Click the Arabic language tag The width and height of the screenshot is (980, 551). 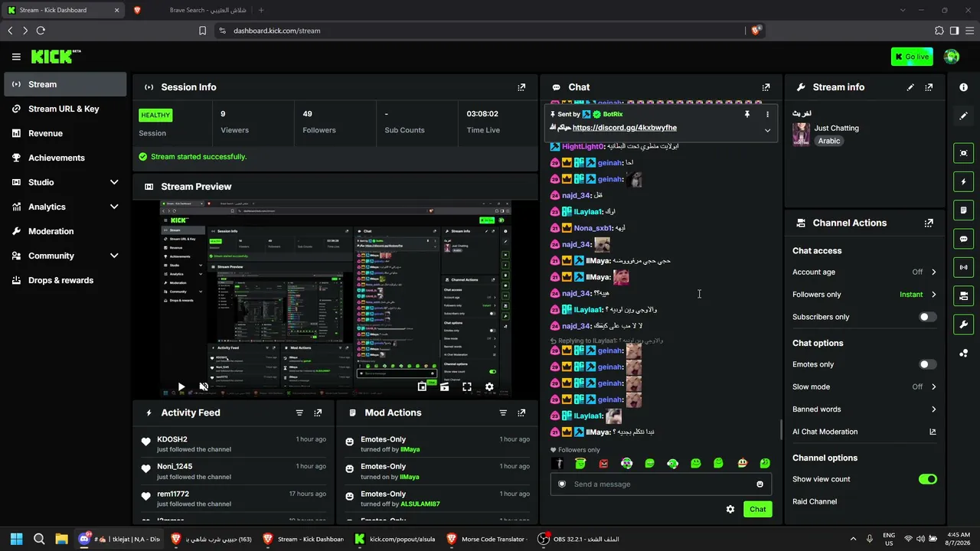tap(829, 141)
